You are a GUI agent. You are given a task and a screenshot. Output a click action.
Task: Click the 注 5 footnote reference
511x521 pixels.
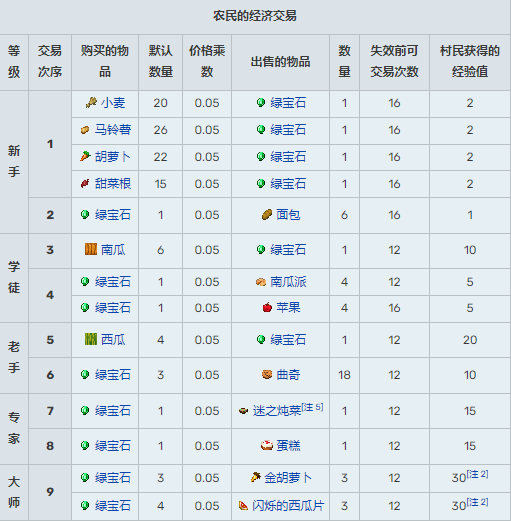pos(312,407)
